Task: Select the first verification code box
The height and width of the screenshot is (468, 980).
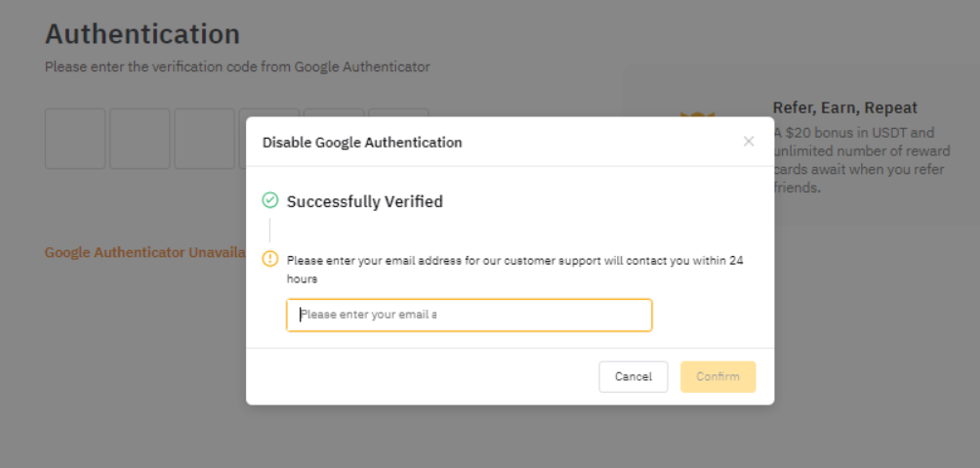Action: [75, 139]
